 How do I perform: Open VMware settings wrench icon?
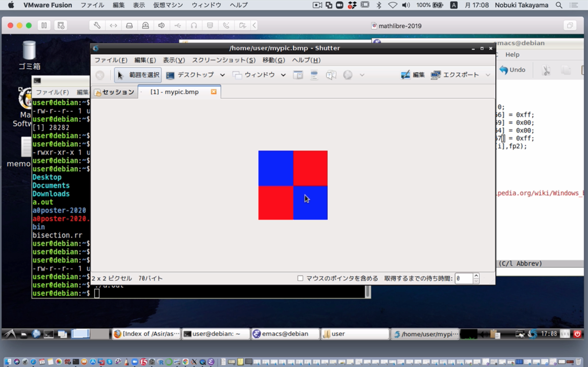(97, 25)
